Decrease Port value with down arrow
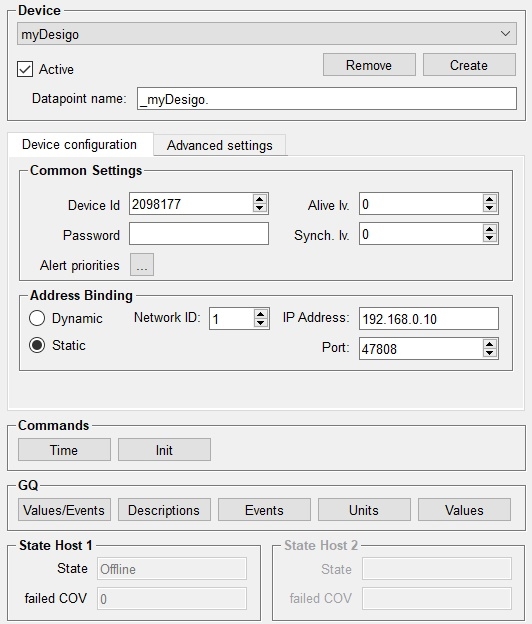The height and width of the screenshot is (624, 532). 490,353
